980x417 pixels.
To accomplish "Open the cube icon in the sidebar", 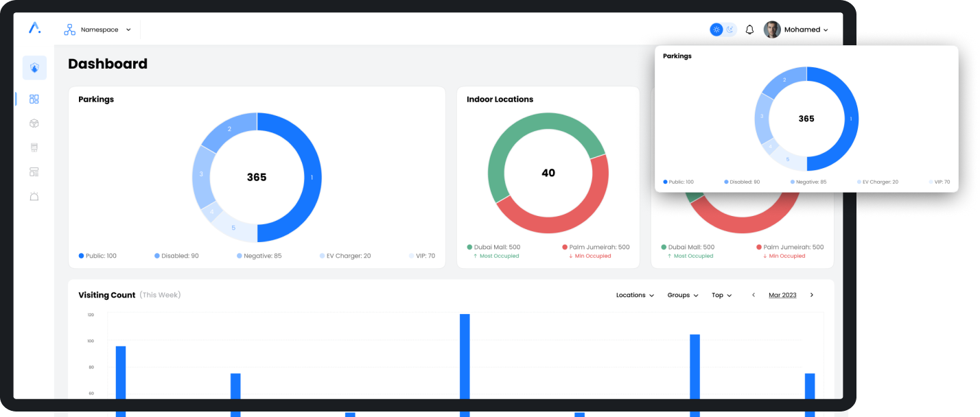I will (x=34, y=123).
